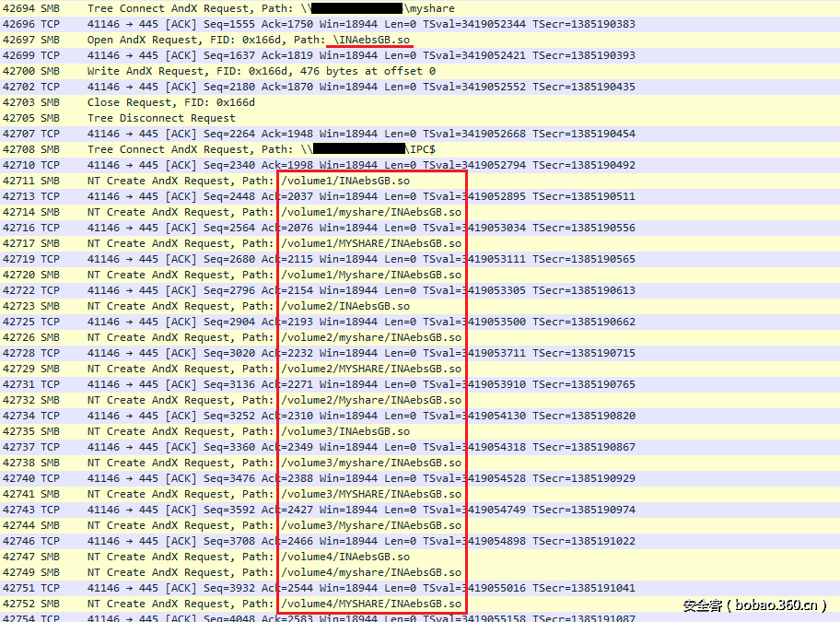Image resolution: width=840 pixels, height=622 pixels.
Task: Select packet 42713 TCP ACK Seq=2448
Action: (x=420, y=196)
